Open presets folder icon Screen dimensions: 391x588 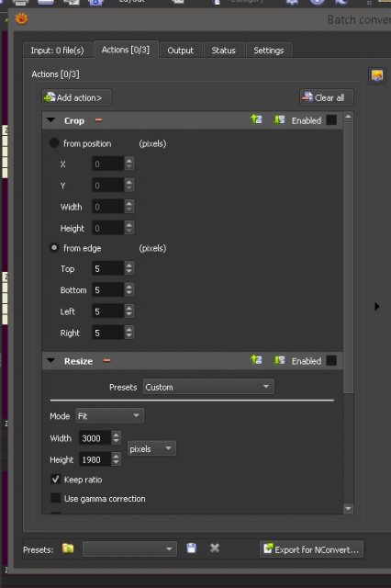pyautogui.click(x=68, y=548)
